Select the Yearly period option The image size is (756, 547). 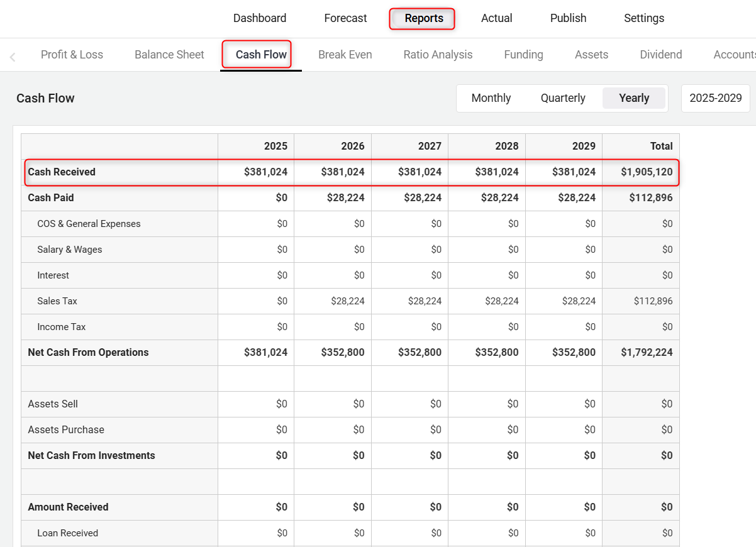click(x=633, y=98)
